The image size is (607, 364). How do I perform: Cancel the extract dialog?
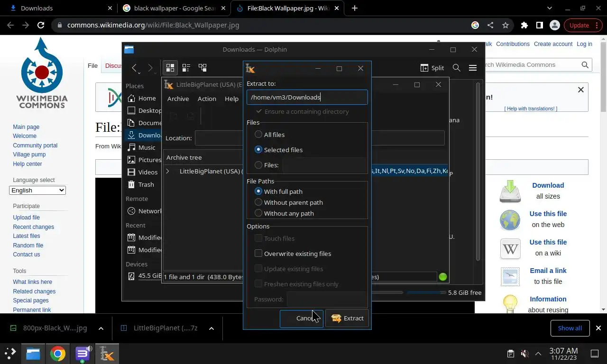302,318
